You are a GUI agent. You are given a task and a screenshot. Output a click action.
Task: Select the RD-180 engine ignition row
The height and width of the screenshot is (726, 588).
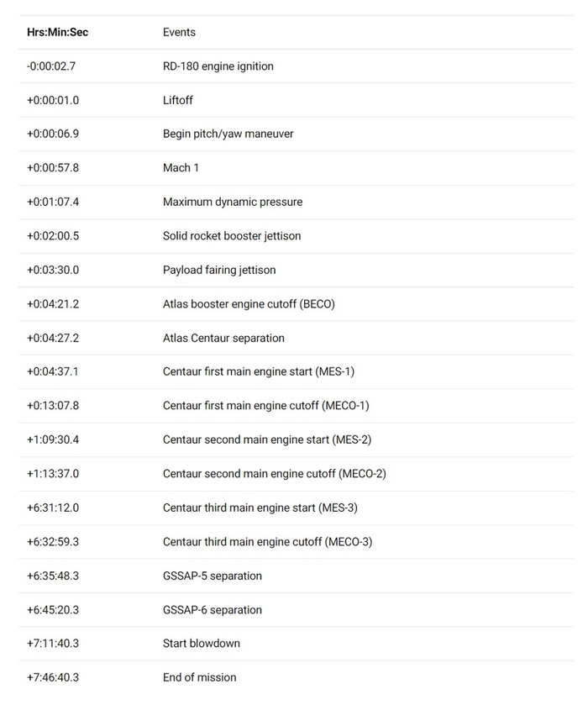218,66
